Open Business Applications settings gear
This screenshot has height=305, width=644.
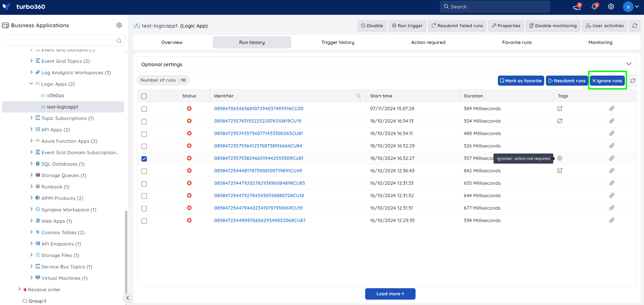pos(119,25)
